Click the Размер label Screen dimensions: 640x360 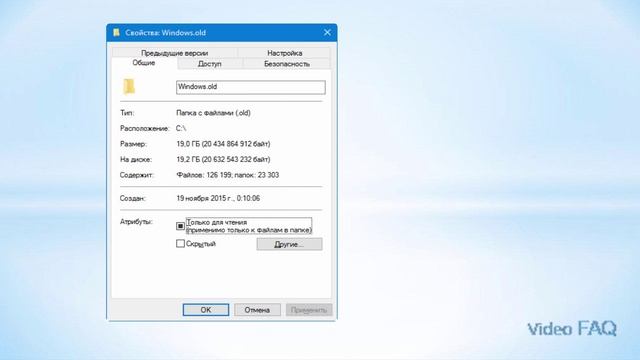tap(133, 144)
